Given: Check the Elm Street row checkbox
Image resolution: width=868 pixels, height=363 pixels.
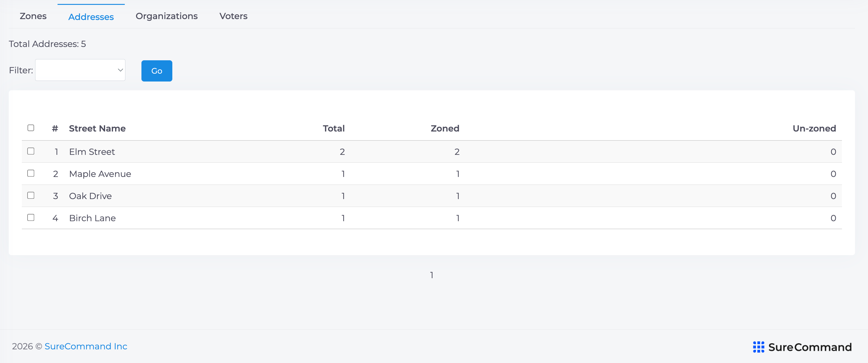Looking at the screenshot, I should tap(31, 151).
